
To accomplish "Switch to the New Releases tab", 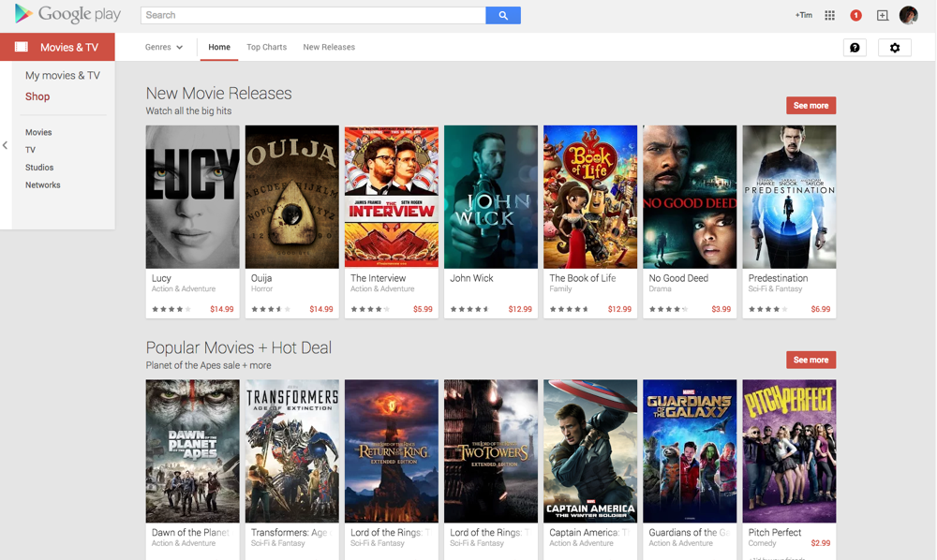I will coord(329,47).
